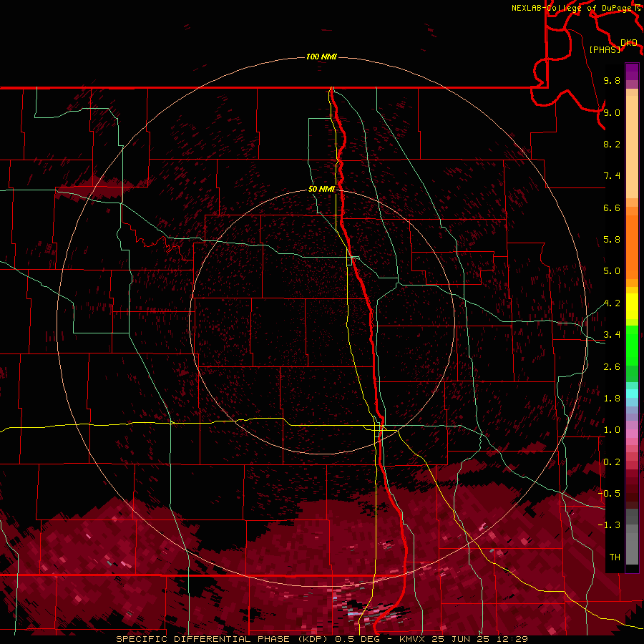This screenshot has width=644, height=644.
Task: Pick the peach segment of color scale
Action: 632,147
